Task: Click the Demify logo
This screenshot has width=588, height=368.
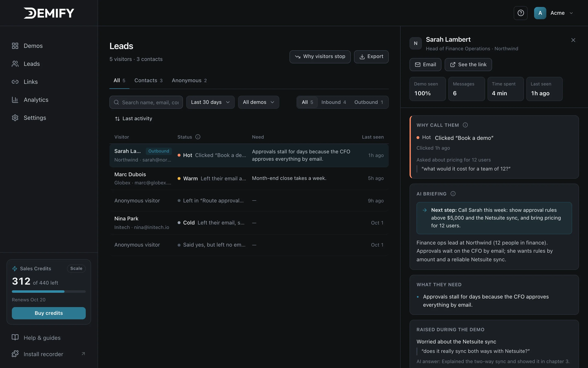Action: (x=49, y=13)
